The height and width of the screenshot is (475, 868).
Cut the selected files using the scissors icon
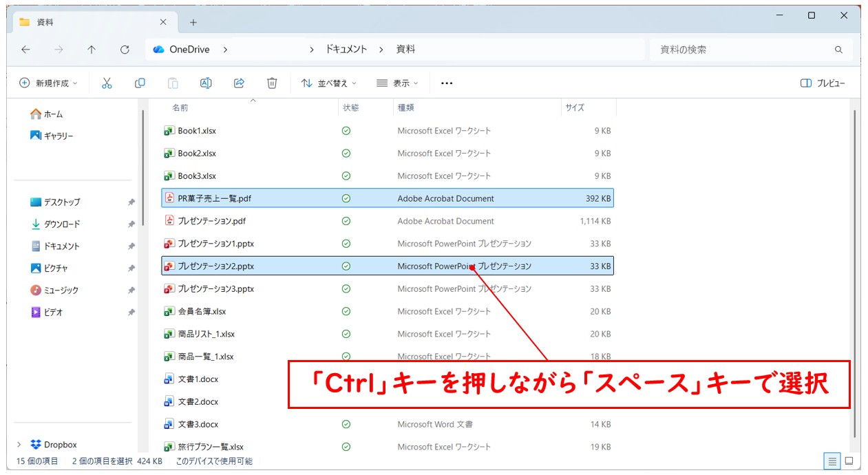coord(107,83)
